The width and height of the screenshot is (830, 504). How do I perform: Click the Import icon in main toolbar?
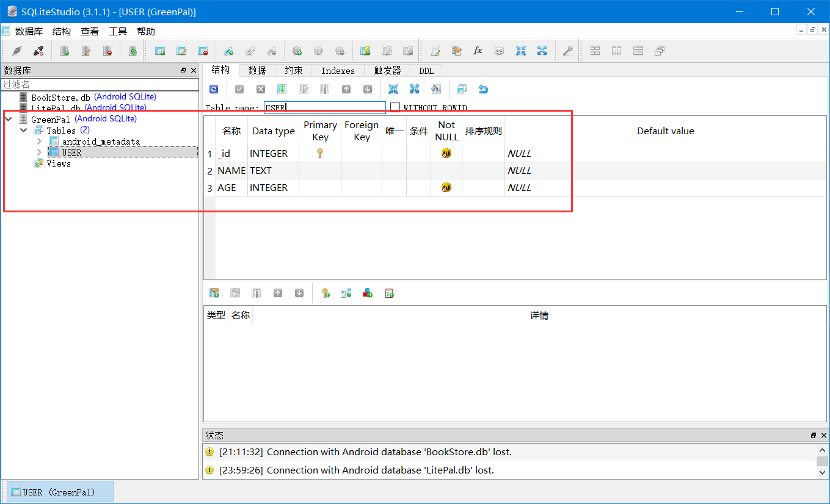(x=520, y=51)
